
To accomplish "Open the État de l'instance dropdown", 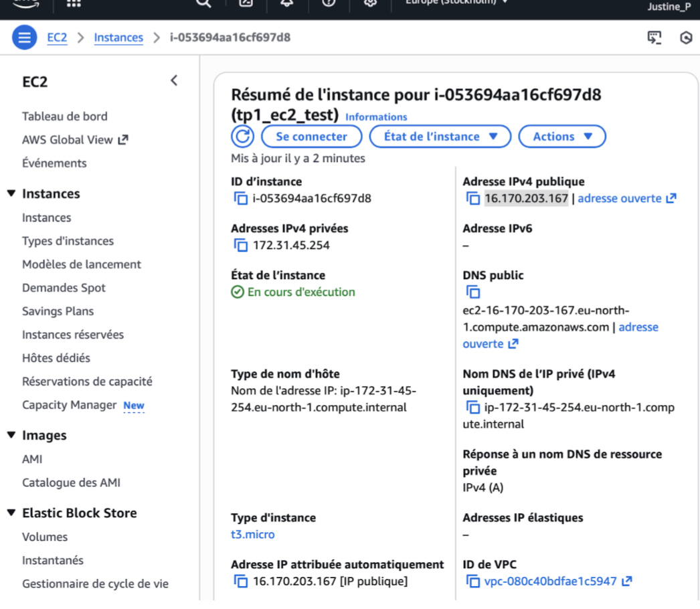I will pos(440,137).
